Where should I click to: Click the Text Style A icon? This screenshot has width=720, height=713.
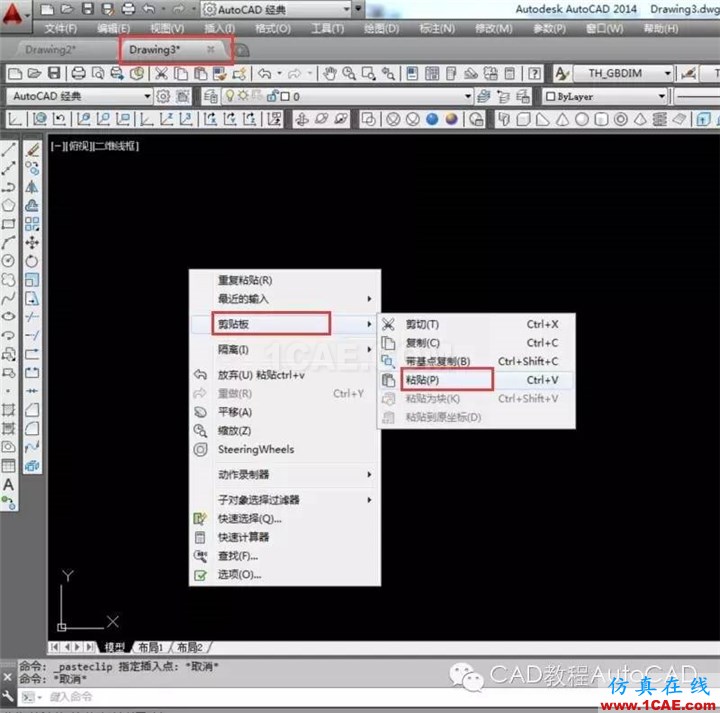pos(562,73)
